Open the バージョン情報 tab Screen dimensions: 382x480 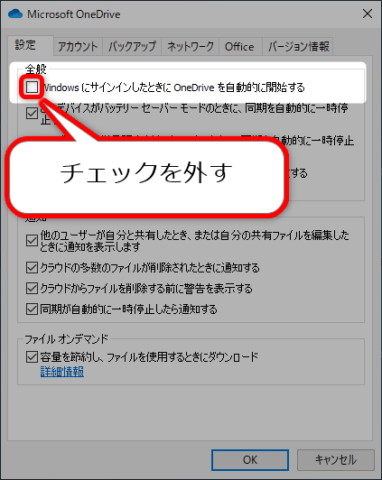pyautogui.click(x=299, y=46)
